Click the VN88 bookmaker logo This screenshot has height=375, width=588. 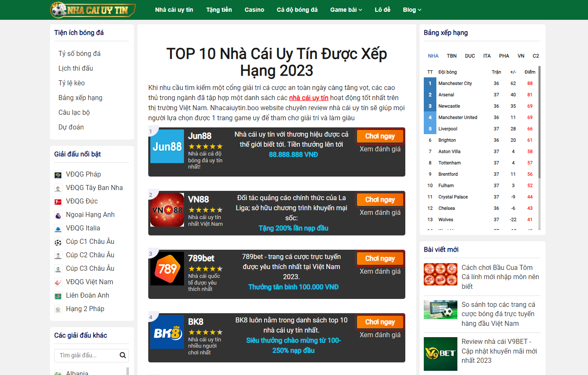(167, 210)
